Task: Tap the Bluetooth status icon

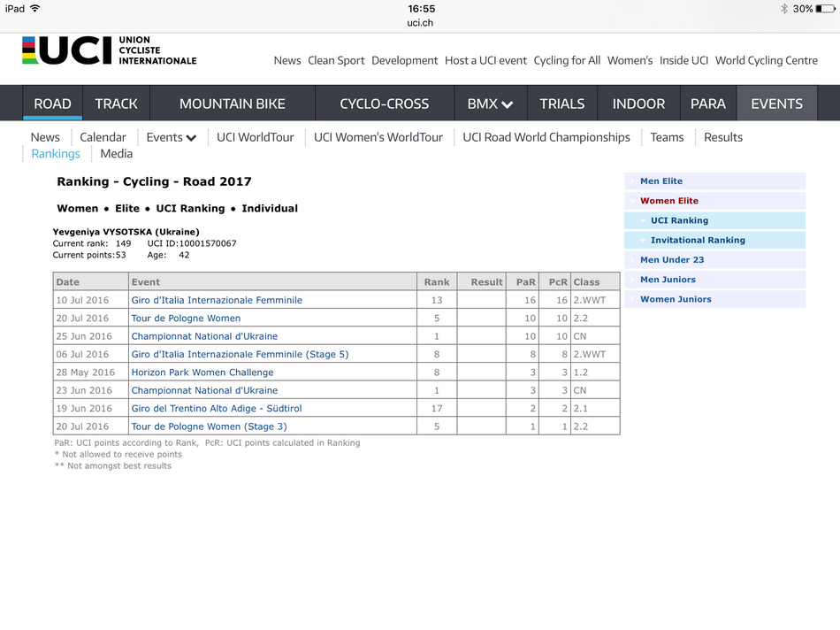Action: click(x=784, y=9)
